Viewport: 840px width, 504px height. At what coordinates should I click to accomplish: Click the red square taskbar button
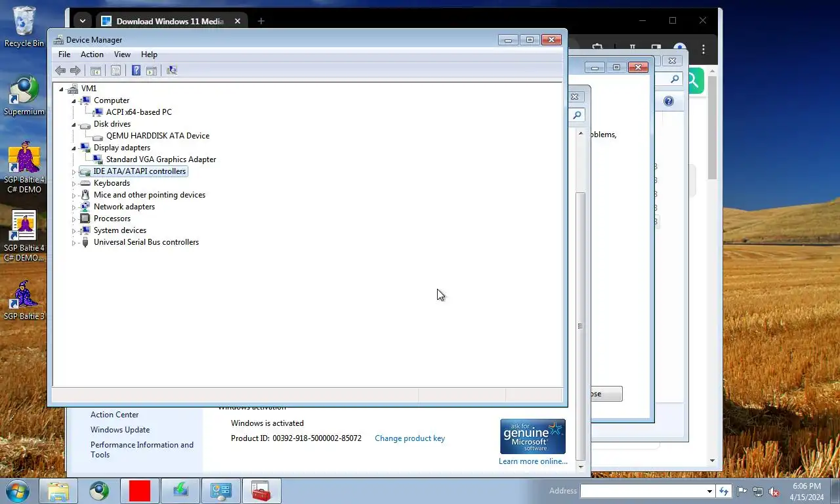click(140, 491)
